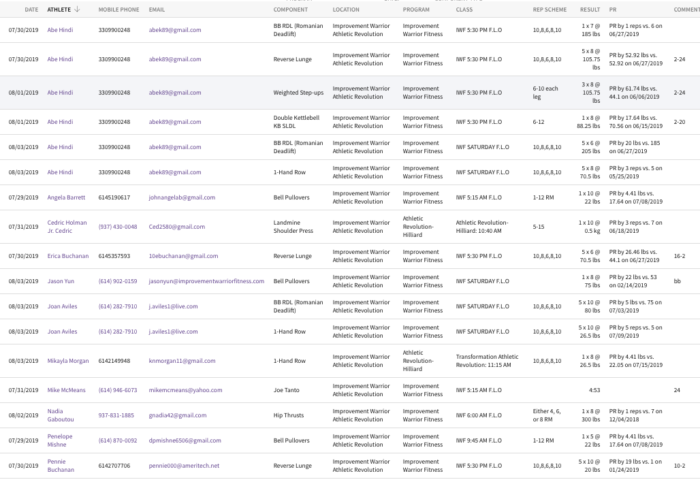Select result 1 x 8 @ 300 lbs
This screenshot has width=700, height=482.
pyautogui.click(x=589, y=416)
